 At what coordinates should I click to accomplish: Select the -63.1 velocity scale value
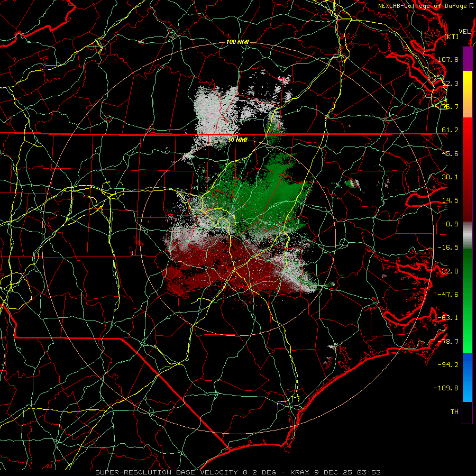[x=448, y=318]
